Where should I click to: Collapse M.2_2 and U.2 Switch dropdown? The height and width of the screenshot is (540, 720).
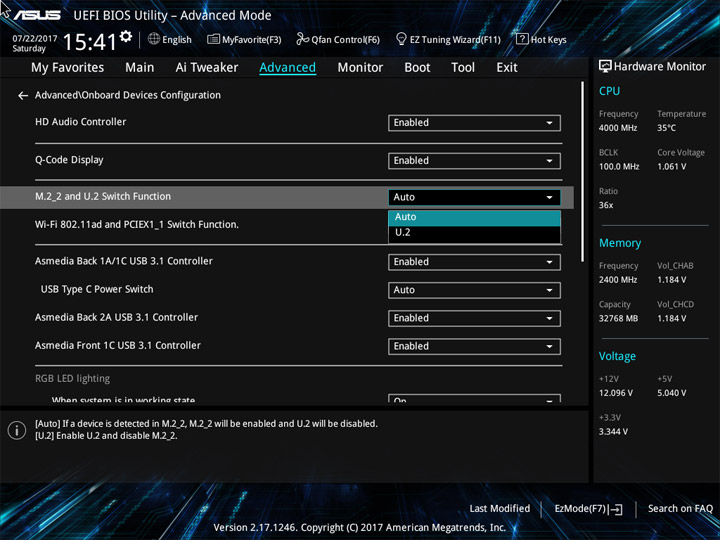(474, 197)
